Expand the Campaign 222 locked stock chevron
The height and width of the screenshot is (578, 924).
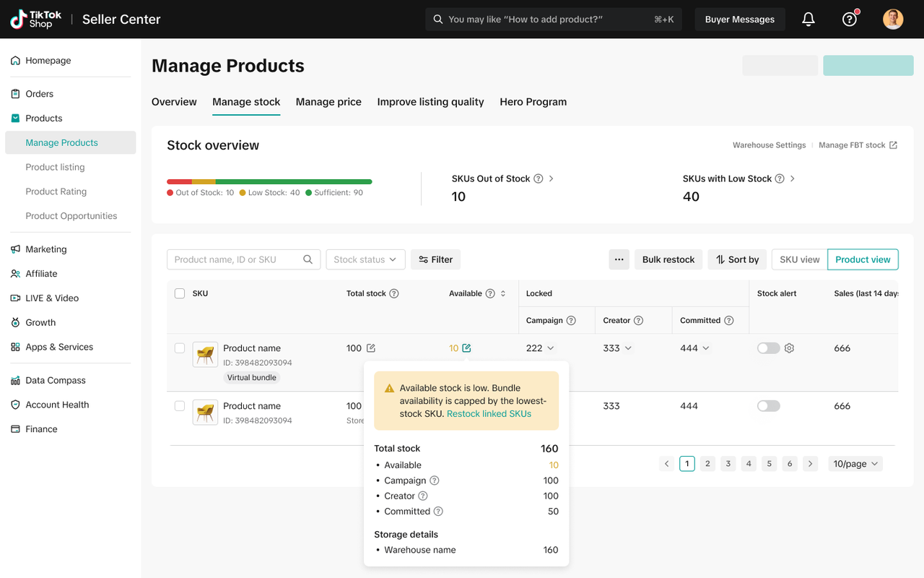[551, 348]
